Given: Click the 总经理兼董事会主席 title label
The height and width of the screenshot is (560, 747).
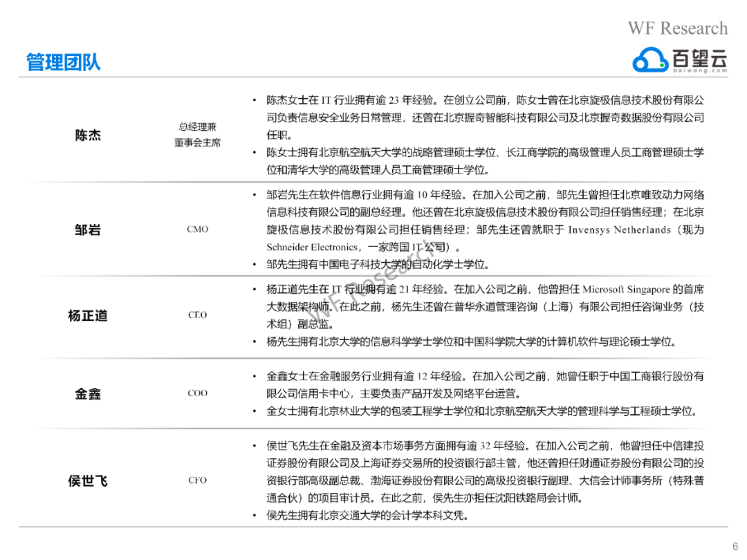Looking at the screenshot, I should pyautogui.click(x=197, y=134).
